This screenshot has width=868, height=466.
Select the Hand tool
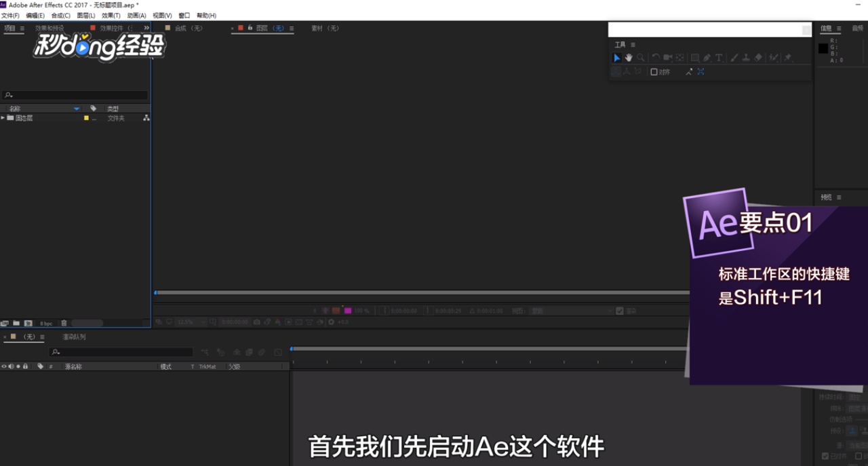click(629, 58)
